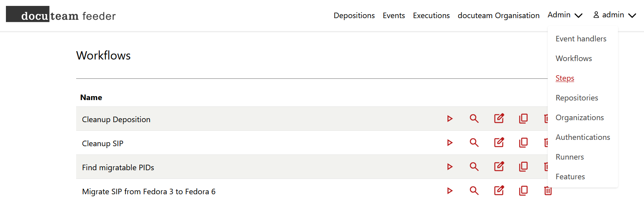Run the Cleanup Deposition workflow
Viewport: 644px width, 197px height.
click(x=449, y=119)
